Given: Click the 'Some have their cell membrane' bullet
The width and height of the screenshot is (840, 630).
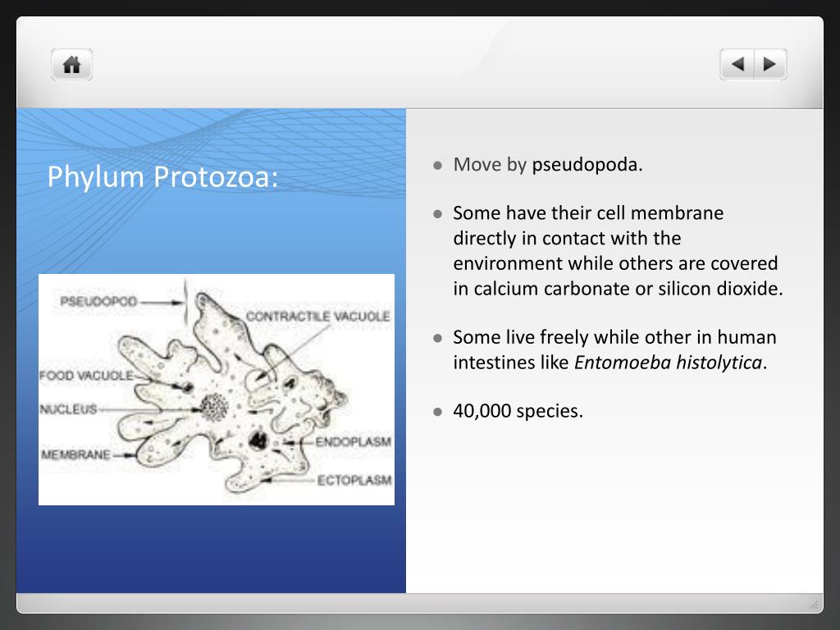Looking at the screenshot, I should coord(618,251).
